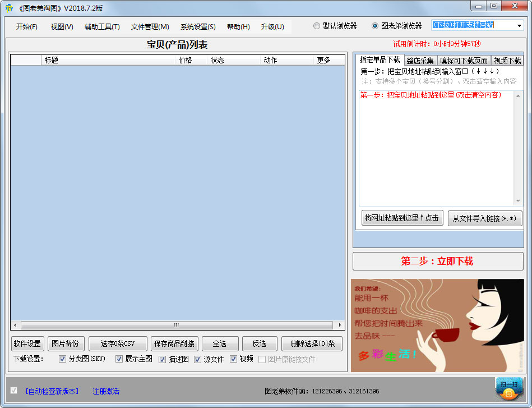The height and width of the screenshot is (408, 532).
Task: Minimize the 图老弟淘图 window
Action: click(479, 6)
